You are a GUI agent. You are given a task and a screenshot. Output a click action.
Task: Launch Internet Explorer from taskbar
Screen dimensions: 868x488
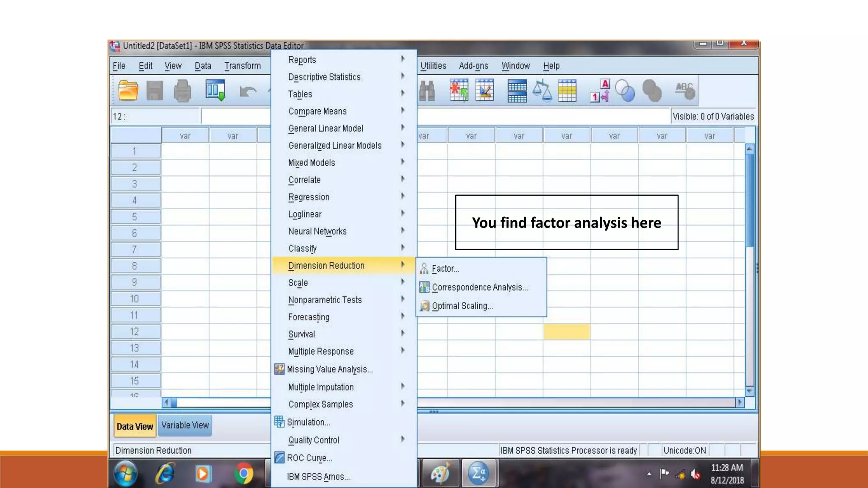165,474
